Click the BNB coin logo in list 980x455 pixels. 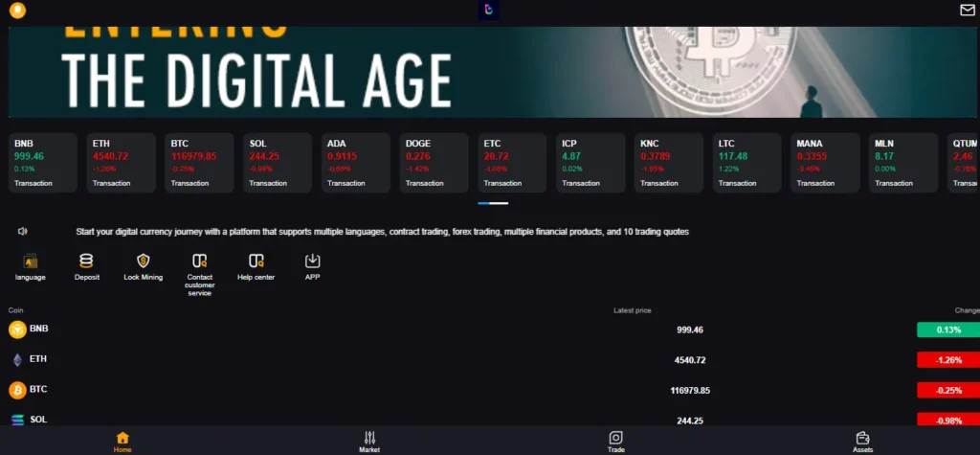click(17, 330)
